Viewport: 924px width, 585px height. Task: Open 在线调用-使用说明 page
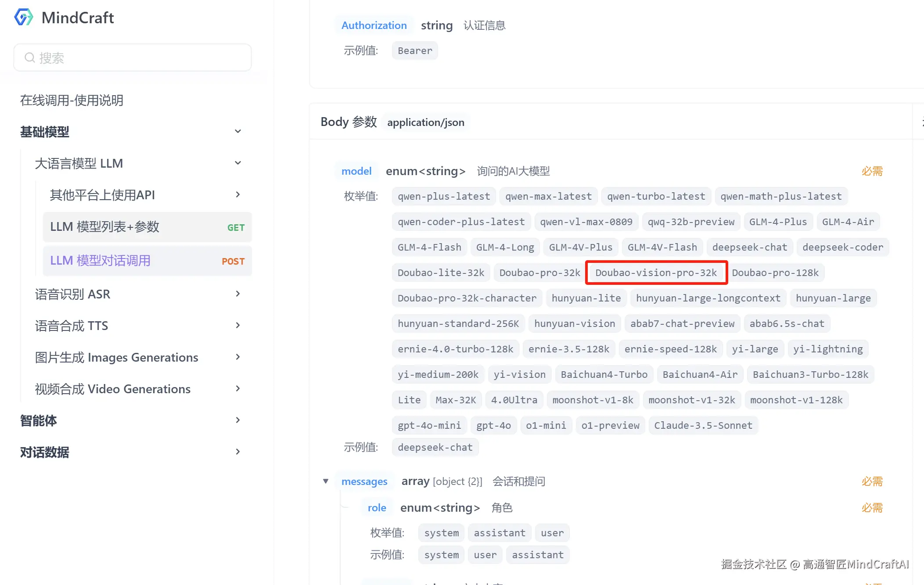[x=72, y=100]
